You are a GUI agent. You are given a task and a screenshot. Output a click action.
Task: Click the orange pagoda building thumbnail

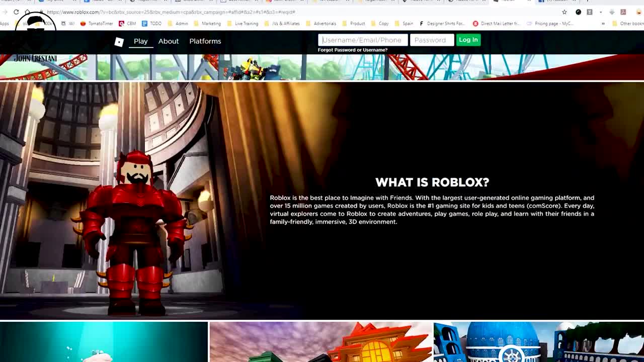[x=321, y=342]
